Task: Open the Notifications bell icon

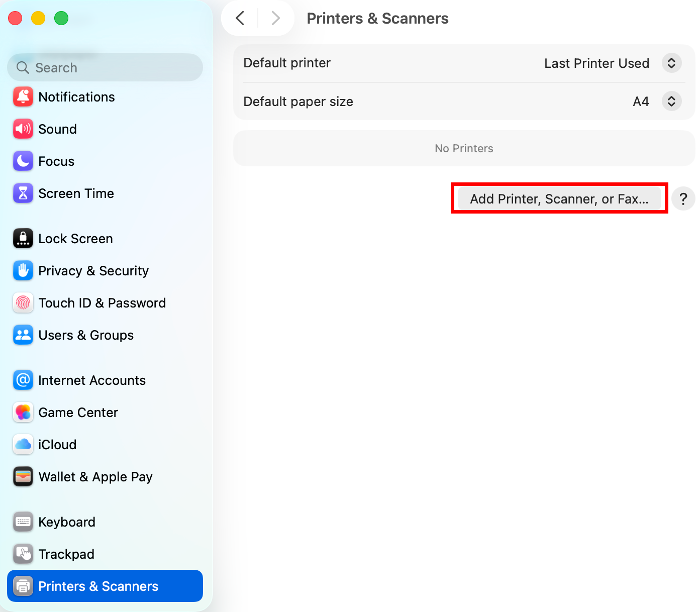Action: click(x=23, y=97)
